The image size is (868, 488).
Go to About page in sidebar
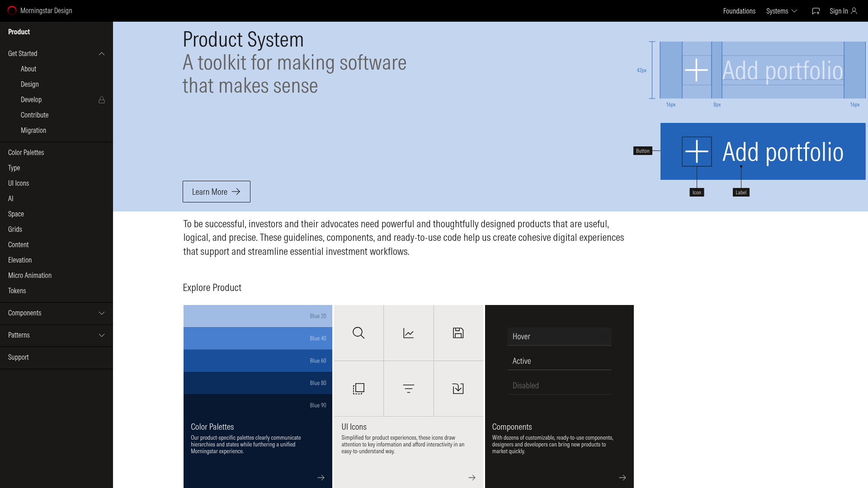coord(28,69)
